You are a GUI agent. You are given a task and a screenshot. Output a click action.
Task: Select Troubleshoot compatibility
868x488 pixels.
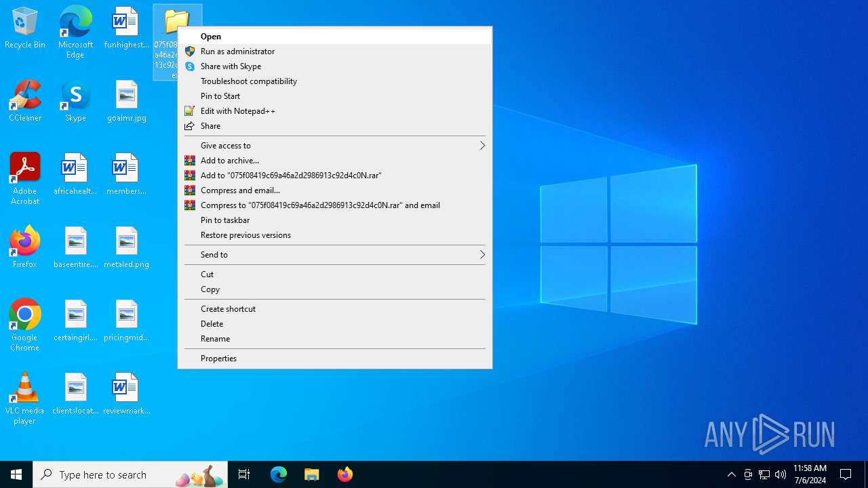(335, 81)
